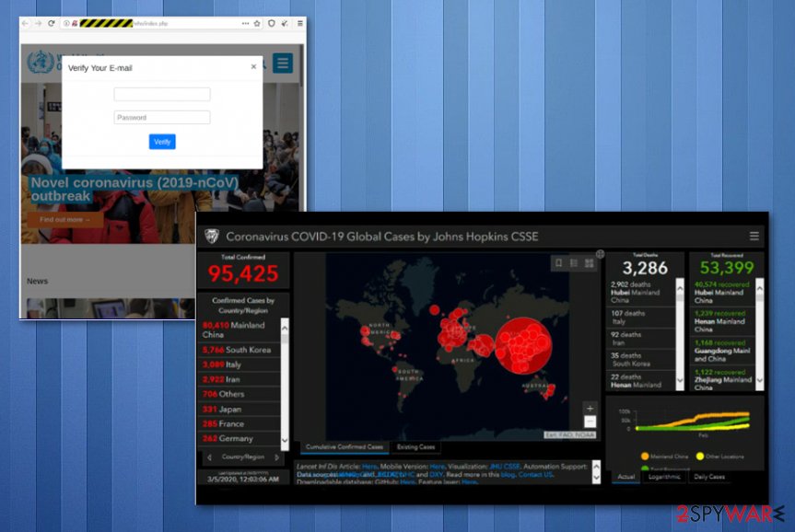Open the Contact US link
The height and width of the screenshot is (532, 795).
pyautogui.click(x=535, y=474)
